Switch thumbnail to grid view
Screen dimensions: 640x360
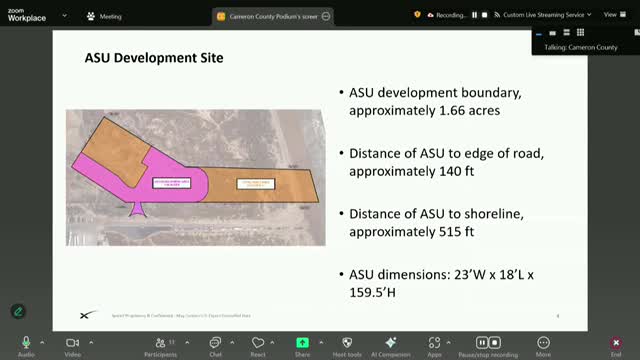[x=580, y=32]
